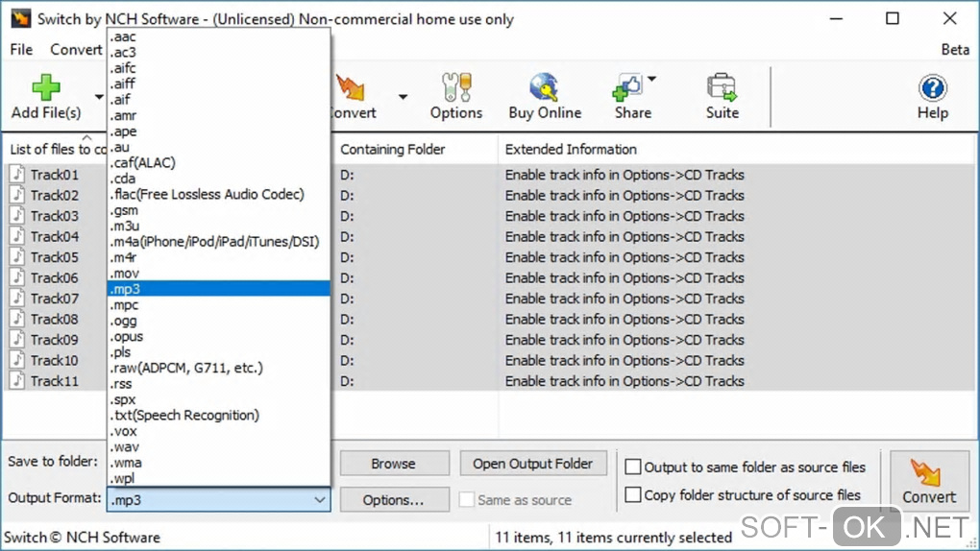The height and width of the screenshot is (551, 980).
Task: Select .aiff format option
Action: pos(218,84)
